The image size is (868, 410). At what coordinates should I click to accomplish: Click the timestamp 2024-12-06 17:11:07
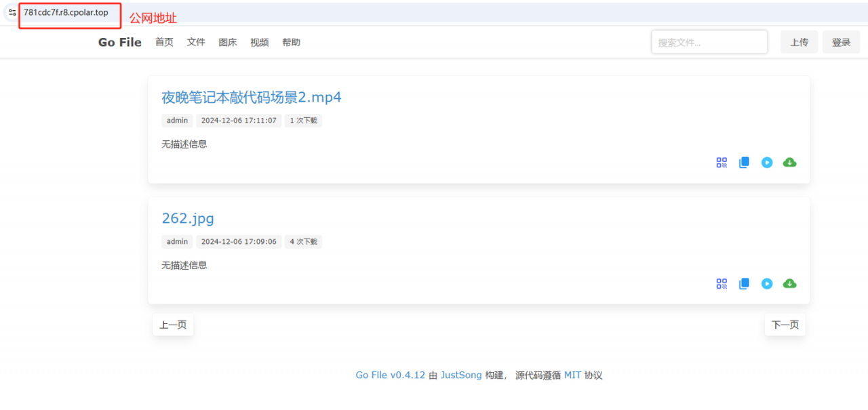click(x=239, y=121)
